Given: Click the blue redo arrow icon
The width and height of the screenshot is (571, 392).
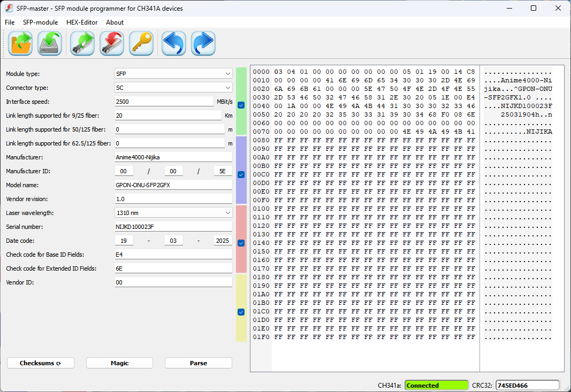Looking at the screenshot, I should point(203,43).
